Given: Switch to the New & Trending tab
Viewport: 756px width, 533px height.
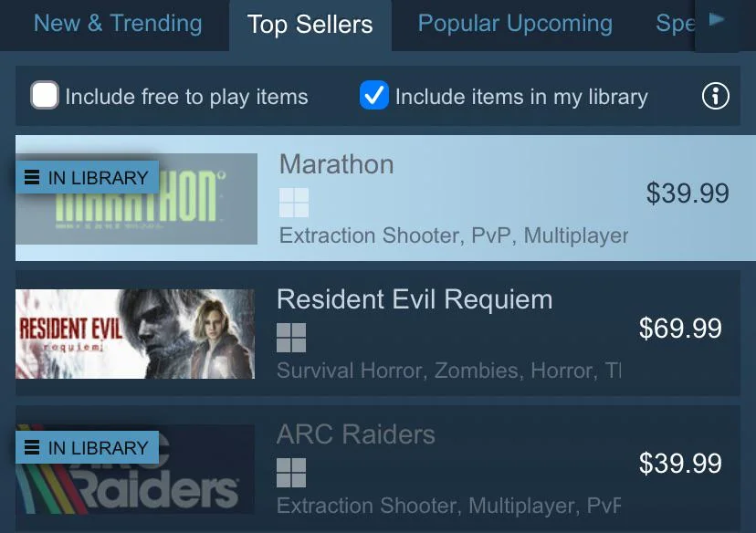Looking at the screenshot, I should click(118, 23).
